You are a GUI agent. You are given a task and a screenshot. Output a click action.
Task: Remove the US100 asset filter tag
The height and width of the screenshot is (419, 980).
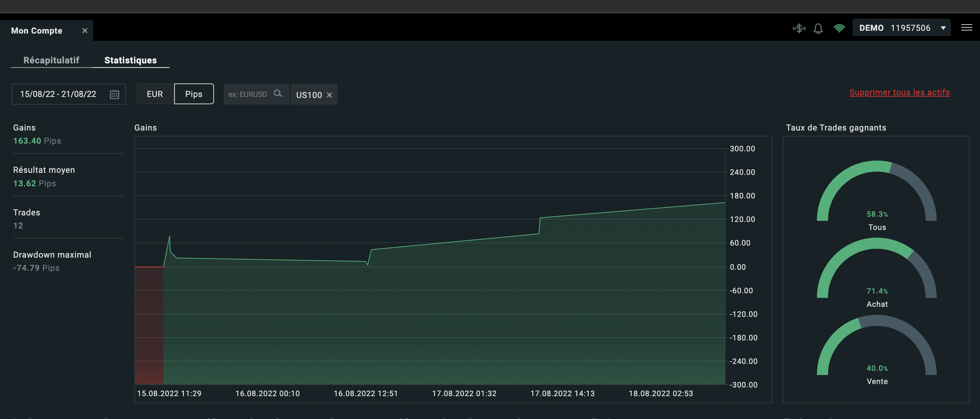(x=329, y=95)
